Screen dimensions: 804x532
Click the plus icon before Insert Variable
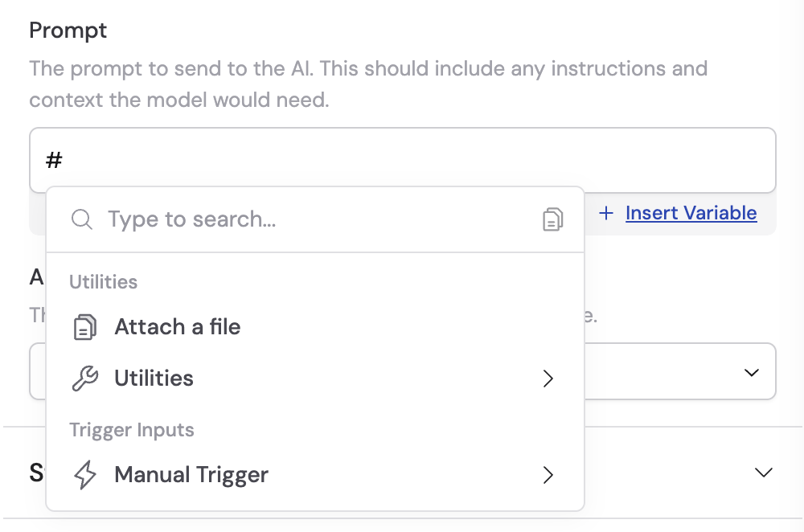606,212
